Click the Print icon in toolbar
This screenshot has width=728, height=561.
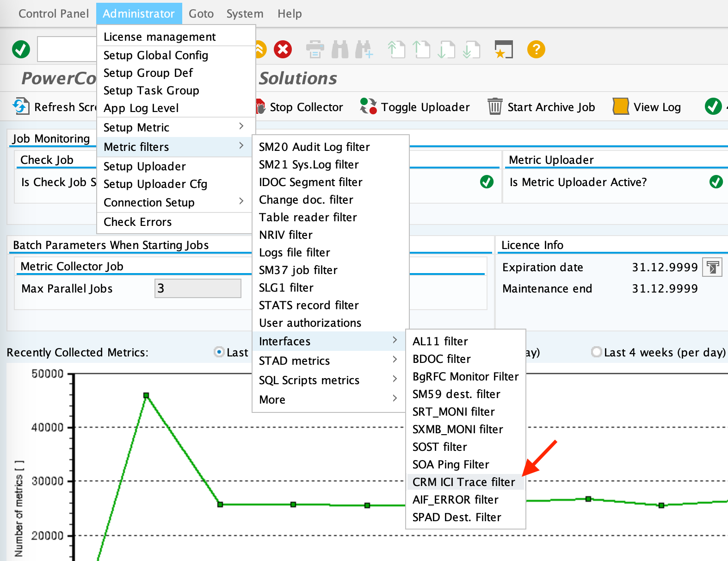[315, 49]
